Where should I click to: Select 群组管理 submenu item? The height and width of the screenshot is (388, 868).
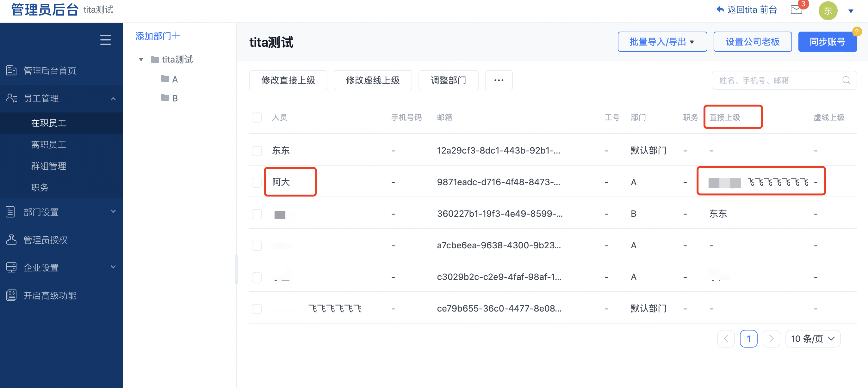pos(61,166)
